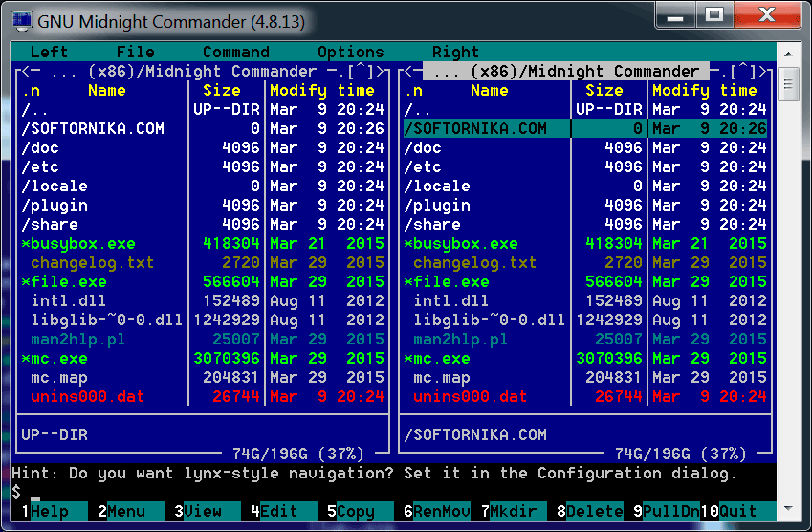Select mc.exe in the left panel
Viewport: 812px width, 532px height.
58,359
